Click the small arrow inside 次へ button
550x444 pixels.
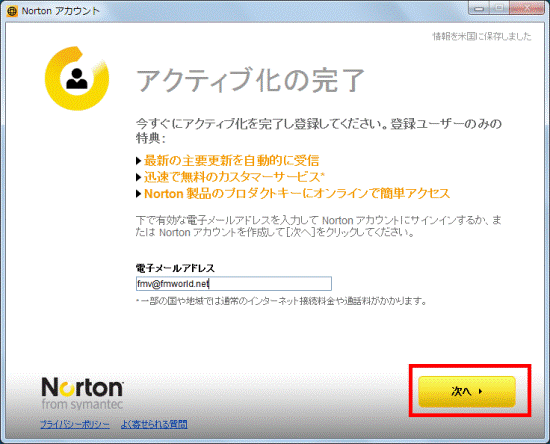[x=481, y=391]
